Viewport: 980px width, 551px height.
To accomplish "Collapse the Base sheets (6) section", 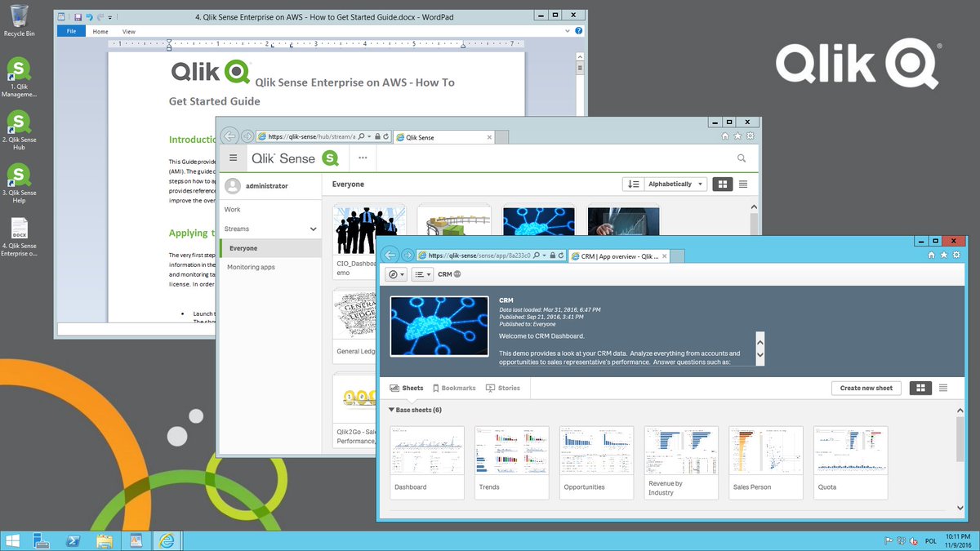I will 390,410.
